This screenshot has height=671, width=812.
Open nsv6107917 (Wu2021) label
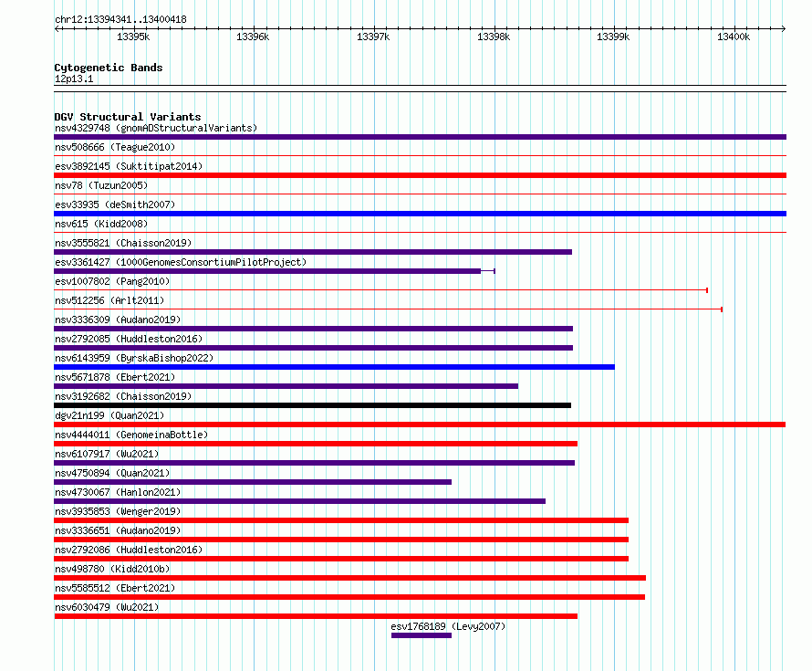tap(107, 454)
